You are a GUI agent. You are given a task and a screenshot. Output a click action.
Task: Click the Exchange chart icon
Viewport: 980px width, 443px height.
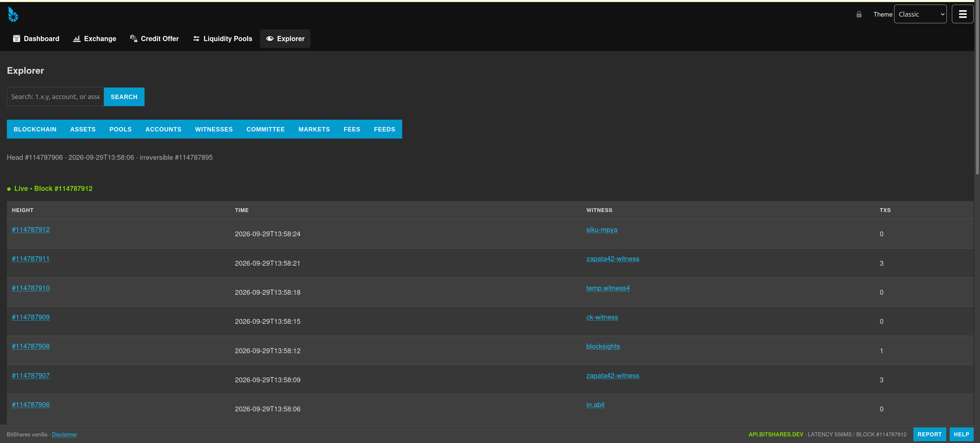click(x=77, y=39)
